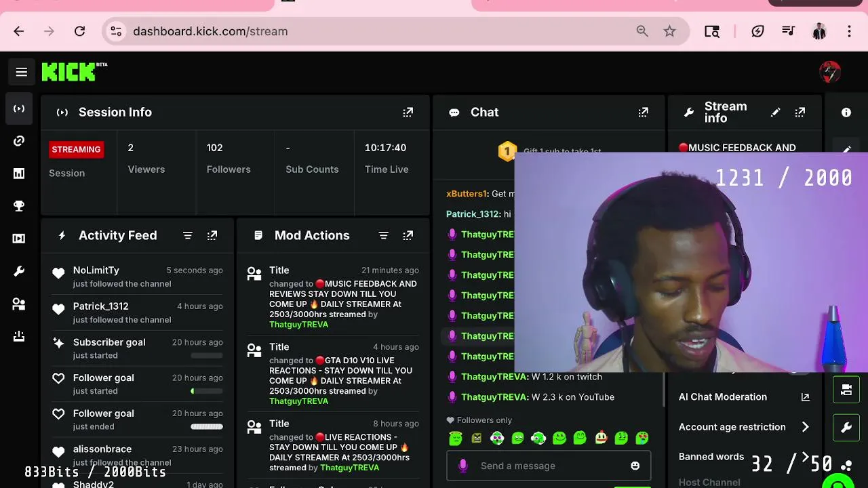
Task: Open AI Chat Moderation
Action: tap(723, 397)
